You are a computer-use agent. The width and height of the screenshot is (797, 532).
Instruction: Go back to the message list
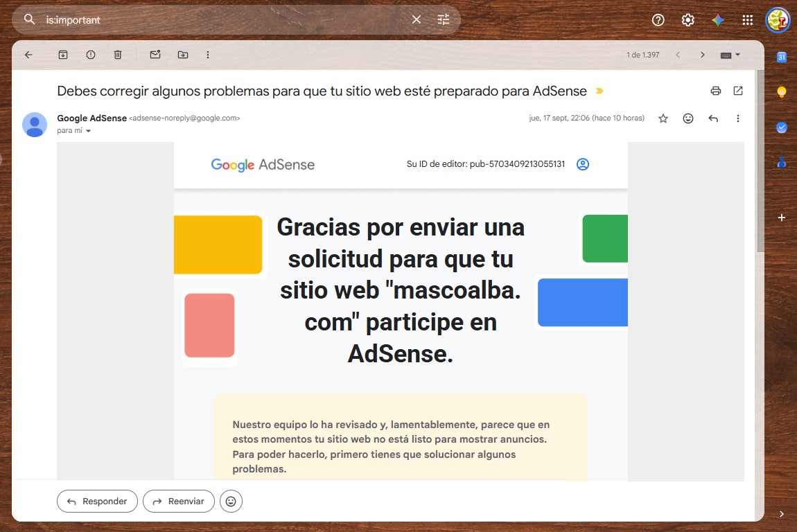[x=28, y=55]
